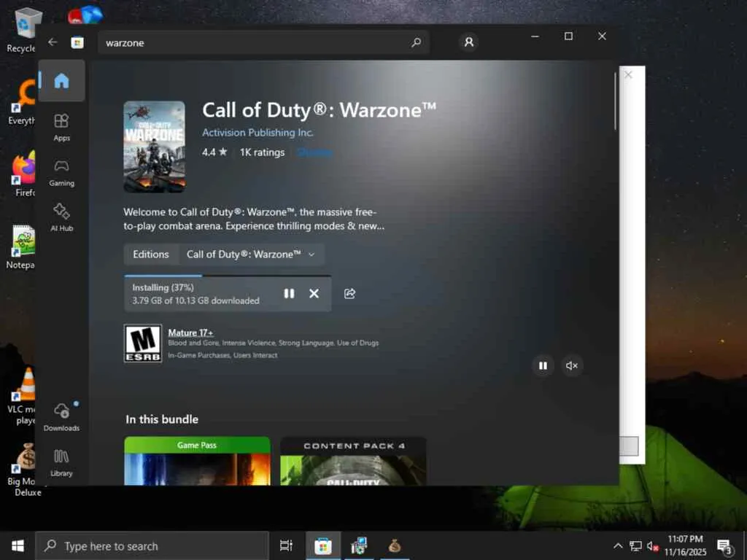Open the Content Pack 4 thumbnail
Viewport: 747px width, 560px height.
(353, 461)
